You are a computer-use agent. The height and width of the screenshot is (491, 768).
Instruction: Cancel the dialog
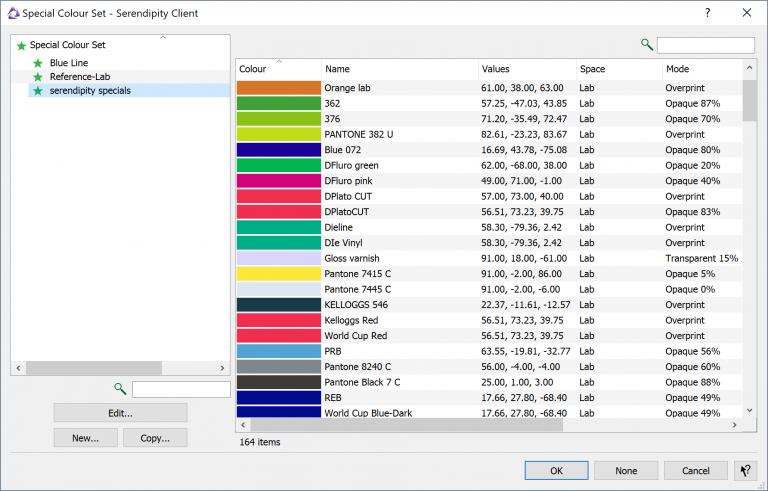tap(696, 471)
